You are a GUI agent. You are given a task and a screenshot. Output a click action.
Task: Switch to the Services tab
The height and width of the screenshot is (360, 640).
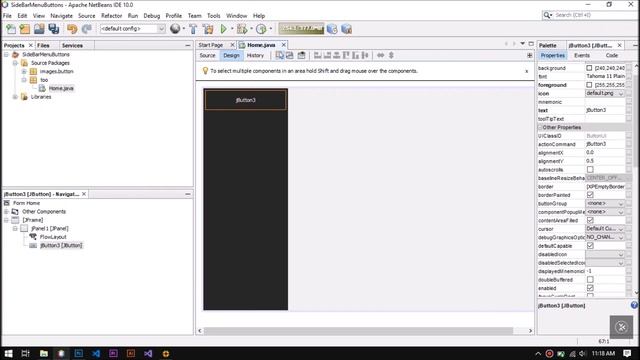72,45
